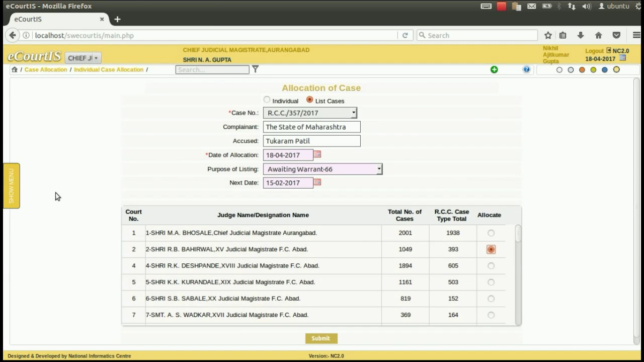The height and width of the screenshot is (362, 644).
Task: Click the battery indicator icon
Action: pos(547,6)
